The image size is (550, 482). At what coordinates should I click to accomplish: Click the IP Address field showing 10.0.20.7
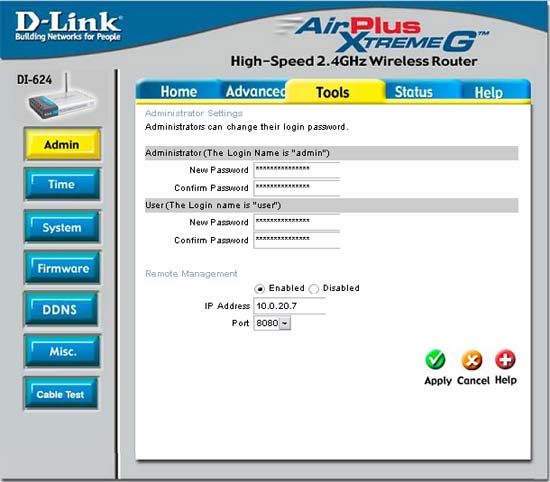pyautogui.click(x=289, y=306)
